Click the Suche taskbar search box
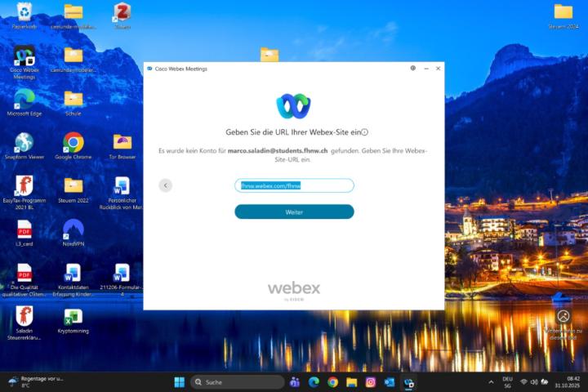The image size is (588, 392). point(238,382)
